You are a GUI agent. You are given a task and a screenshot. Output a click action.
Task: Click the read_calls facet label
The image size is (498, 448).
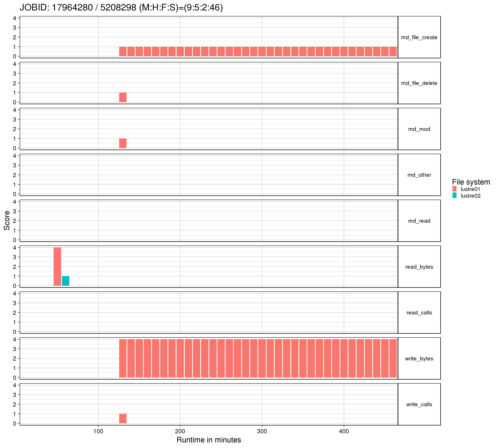pos(419,313)
